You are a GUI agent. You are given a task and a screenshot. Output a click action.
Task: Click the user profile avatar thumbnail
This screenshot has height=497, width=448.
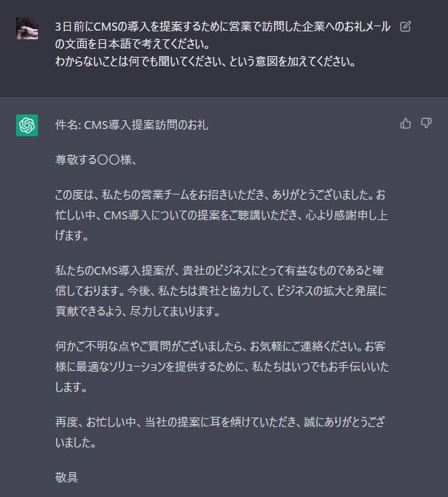tap(27, 28)
